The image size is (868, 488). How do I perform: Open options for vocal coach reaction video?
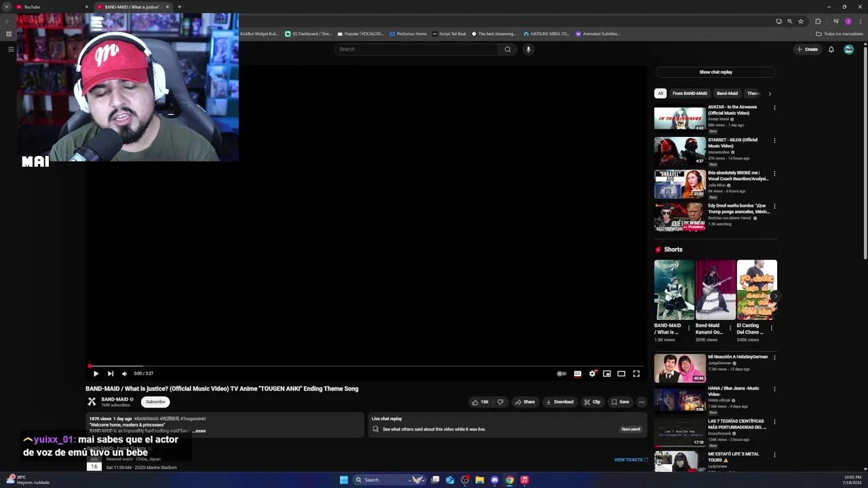coord(774,174)
